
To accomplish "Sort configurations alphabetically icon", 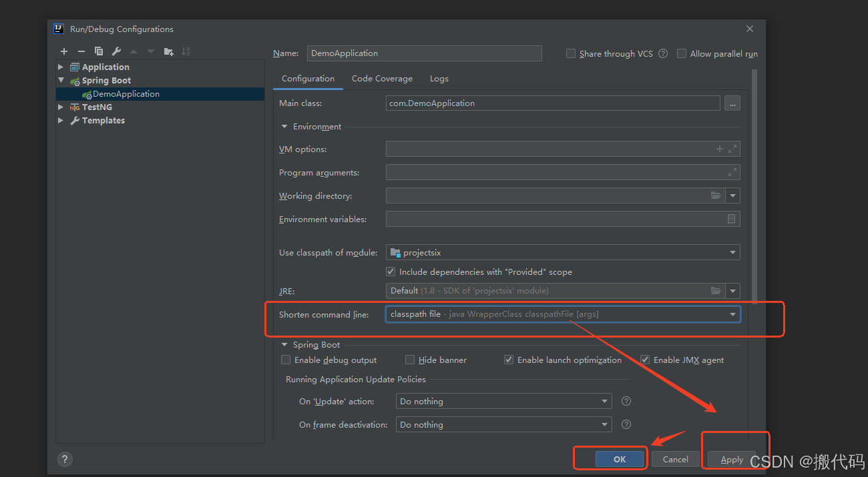I will click(x=186, y=51).
